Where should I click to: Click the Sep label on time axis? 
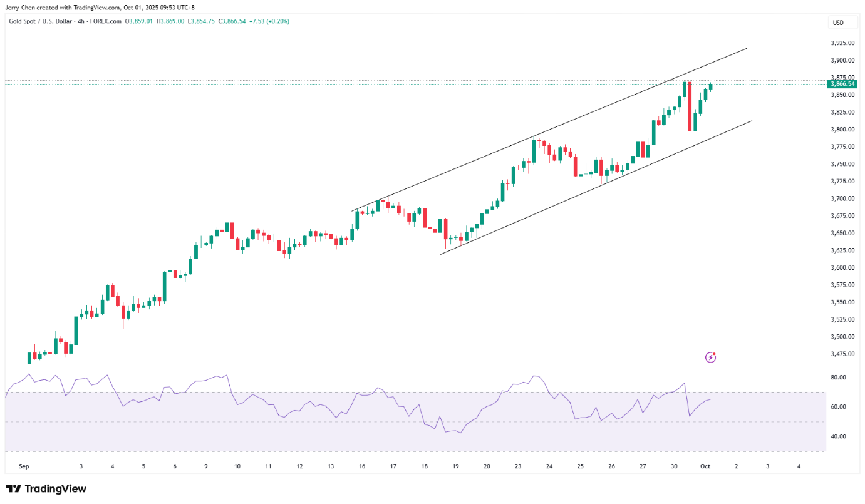pyautogui.click(x=24, y=466)
